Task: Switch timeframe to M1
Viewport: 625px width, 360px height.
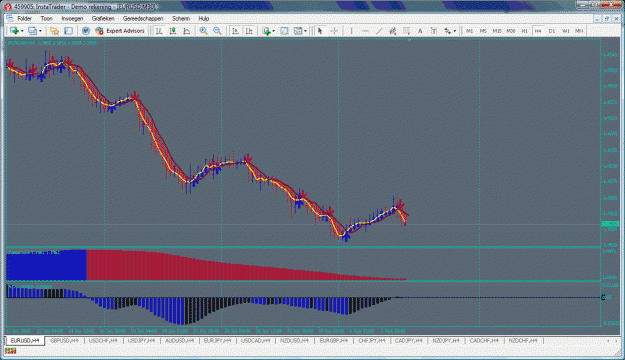Action: click(470, 31)
